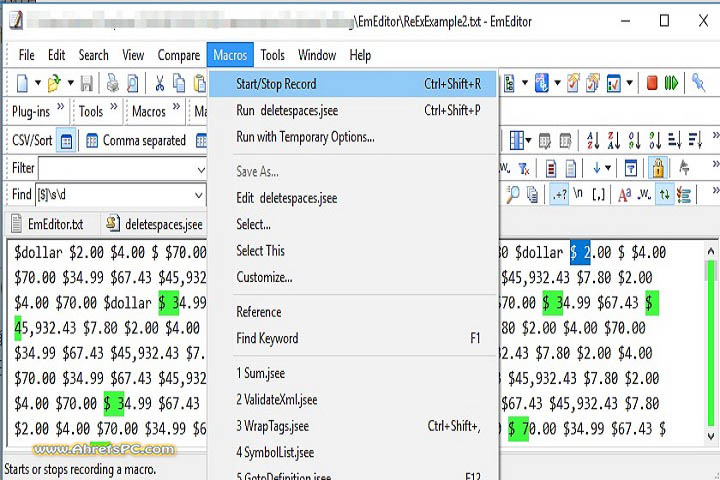This screenshot has height=480, width=720.
Task: Open the Search menu
Action: (93, 55)
